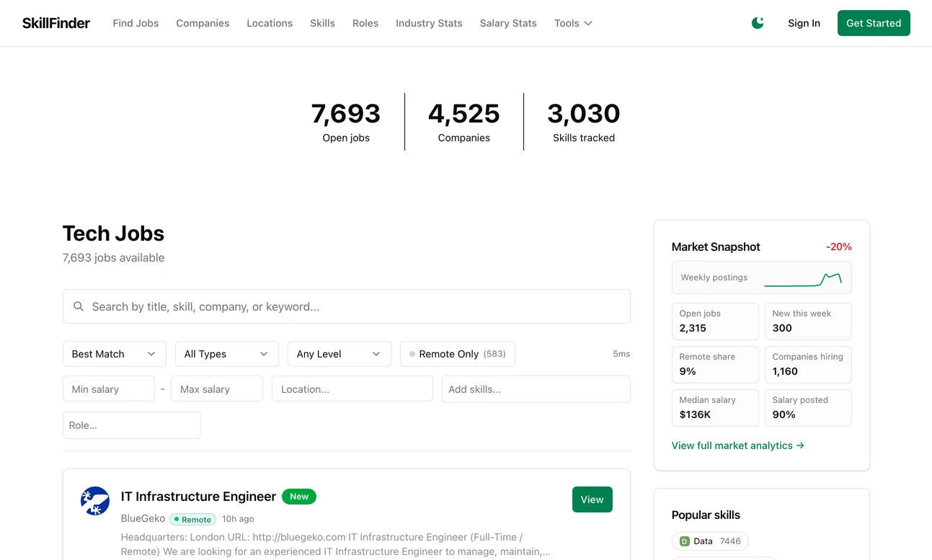932x560 pixels.
Task: Click the IT Infrastructure Engineer title
Action: [x=198, y=497]
